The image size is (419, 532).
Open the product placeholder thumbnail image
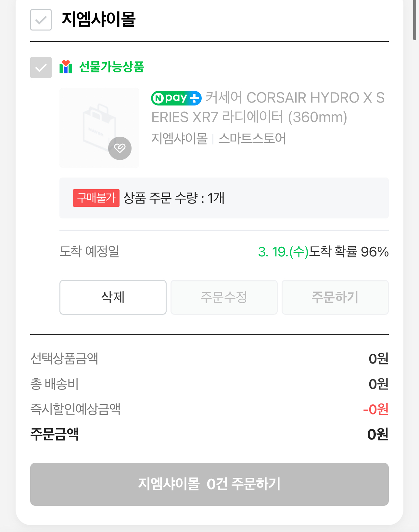99,128
